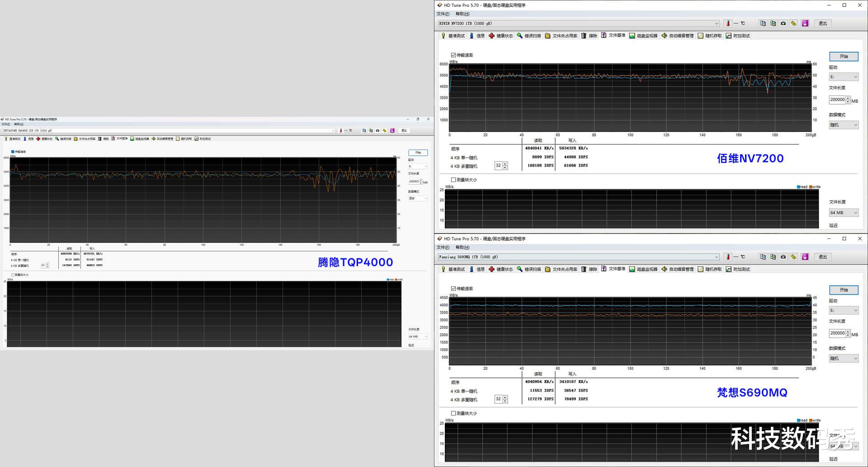
Task: Open the 数据模式 dropdown in the TQP4000 window
Action: (418, 199)
